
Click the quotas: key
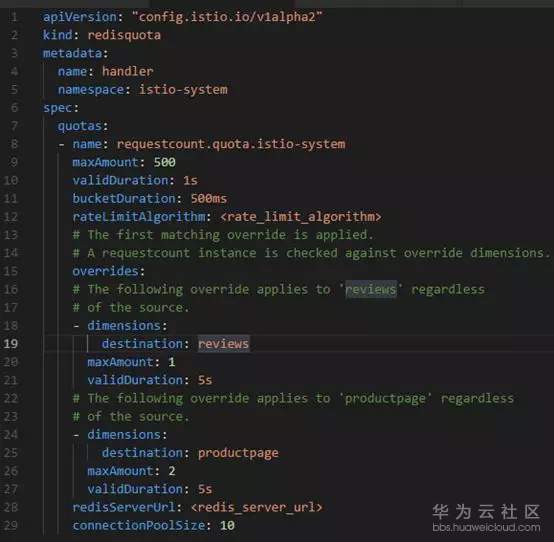(x=83, y=126)
